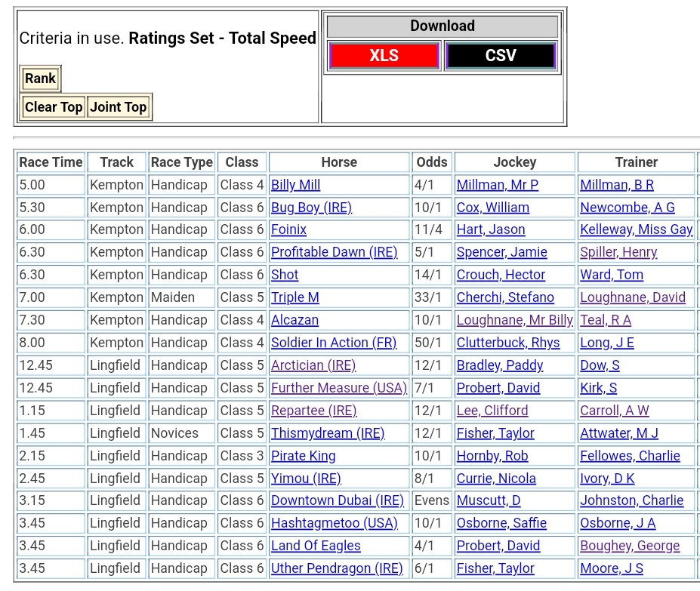The image size is (700, 591).
Task: View trainer Boughey, George page
Action: [x=630, y=546]
